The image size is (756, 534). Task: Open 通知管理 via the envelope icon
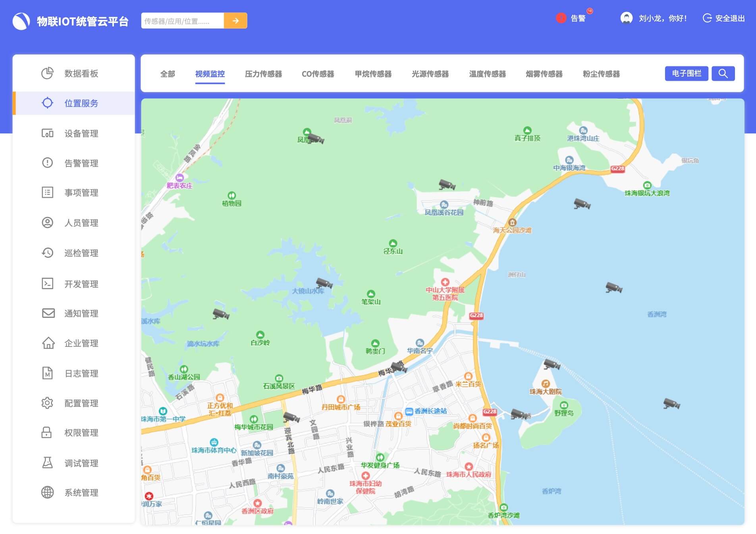tap(48, 313)
